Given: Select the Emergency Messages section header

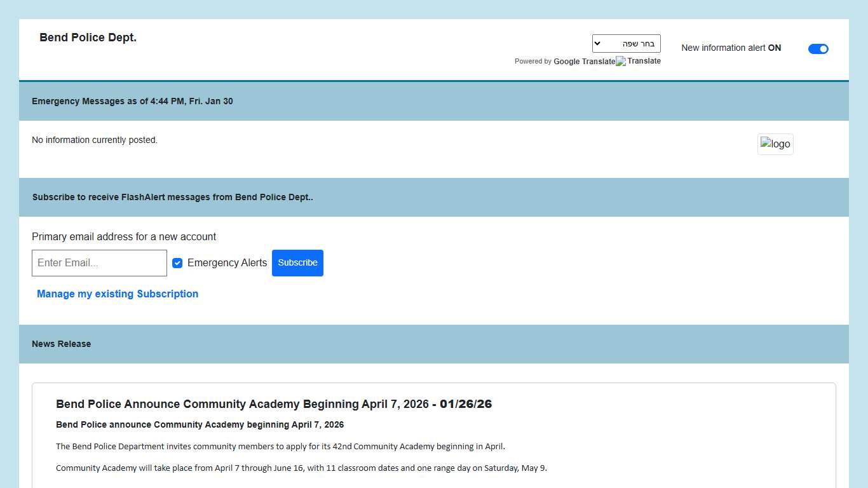Looking at the screenshot, I should point(132,102).
